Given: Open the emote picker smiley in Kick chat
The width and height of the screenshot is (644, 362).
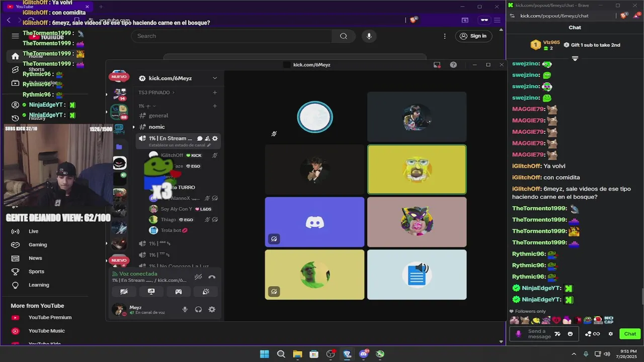Looking at the screenshot, I should (570, 334).
